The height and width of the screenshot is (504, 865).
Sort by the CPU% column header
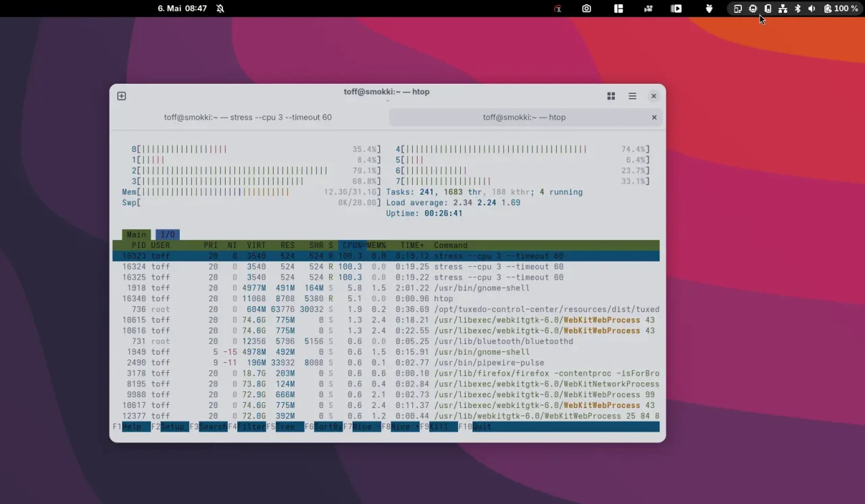(351, 245)
